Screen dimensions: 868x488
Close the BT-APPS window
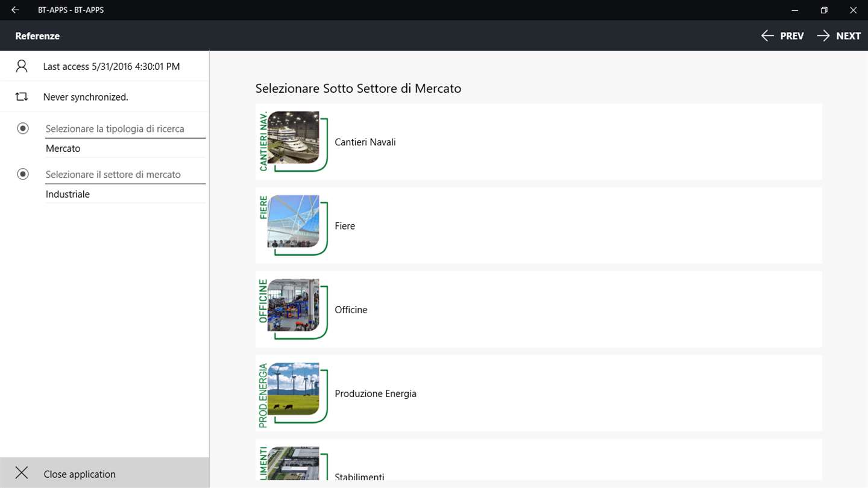coord(853,10)
